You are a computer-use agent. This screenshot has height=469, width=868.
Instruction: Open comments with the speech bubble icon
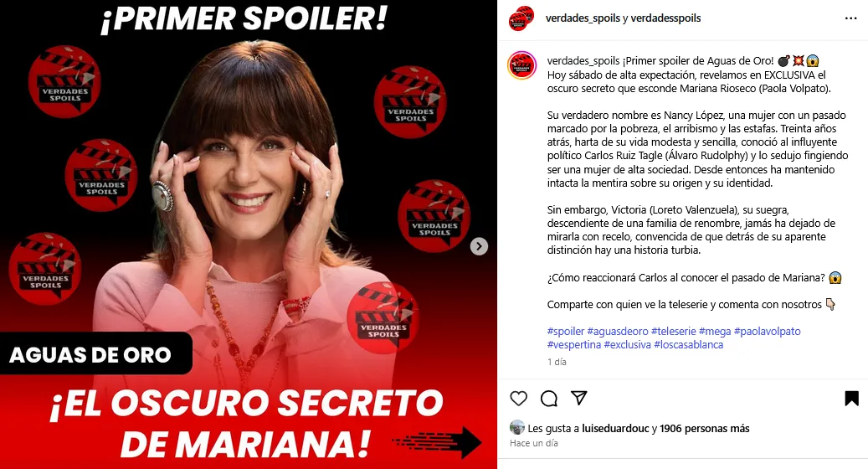548,398
